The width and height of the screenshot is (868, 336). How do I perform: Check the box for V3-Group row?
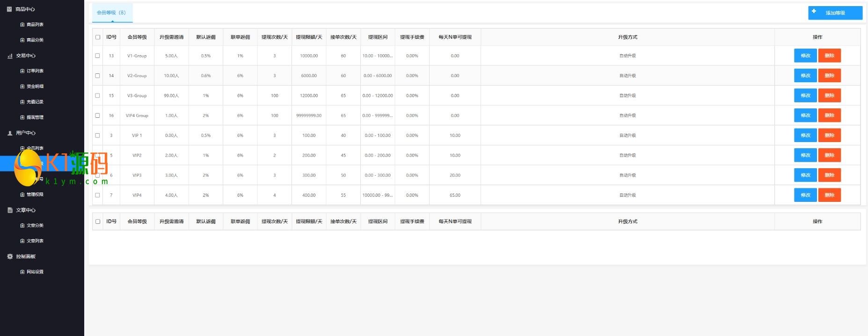click(x=98, y=95)
